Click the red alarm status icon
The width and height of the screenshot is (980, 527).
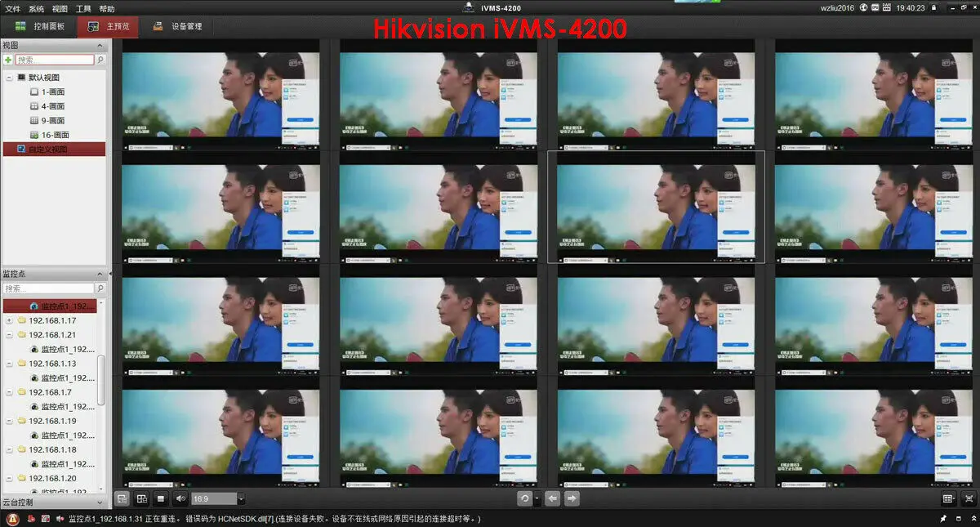pos(30,519)
